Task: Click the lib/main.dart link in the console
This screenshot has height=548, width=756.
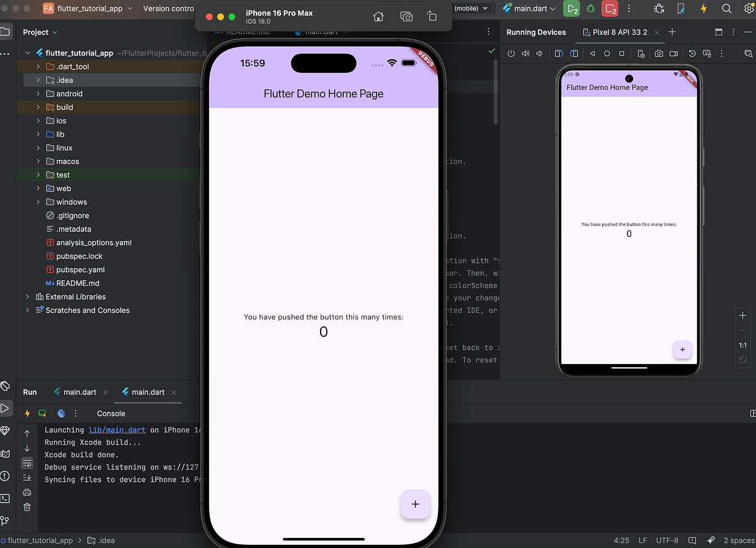Action: click(x=117, y=430)
